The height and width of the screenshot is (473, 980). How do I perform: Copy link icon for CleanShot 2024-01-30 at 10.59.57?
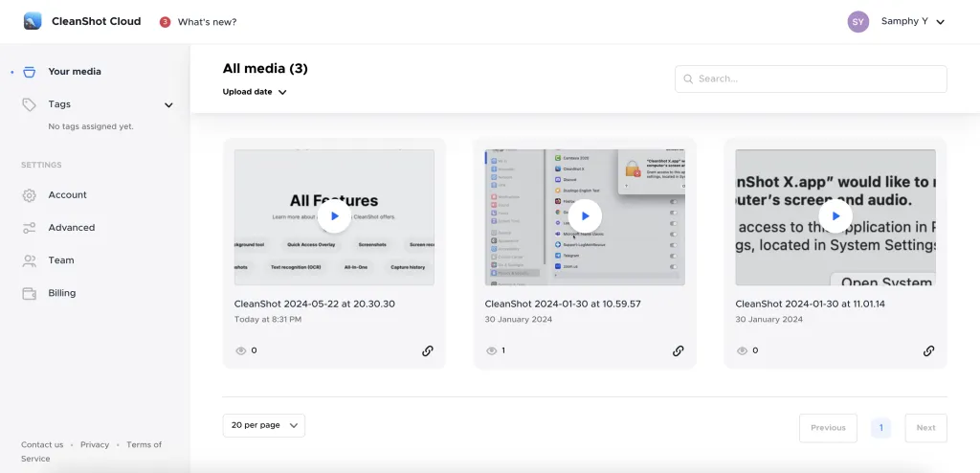pyautogui.click(x=679, y=351)
